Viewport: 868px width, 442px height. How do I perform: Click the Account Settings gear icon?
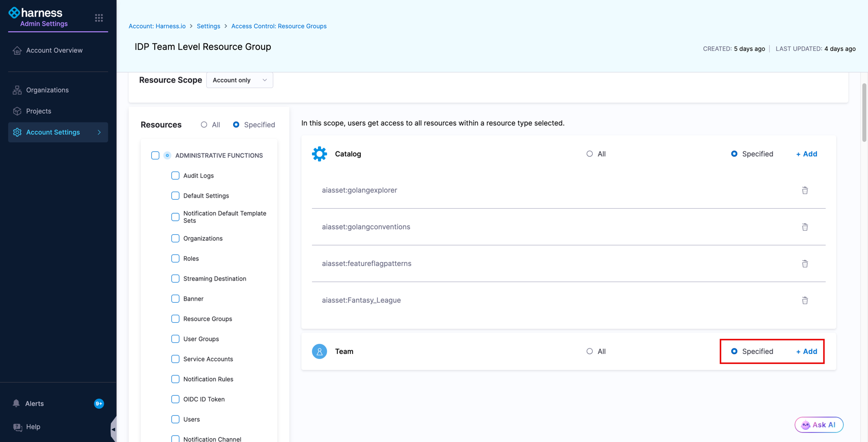17,132
